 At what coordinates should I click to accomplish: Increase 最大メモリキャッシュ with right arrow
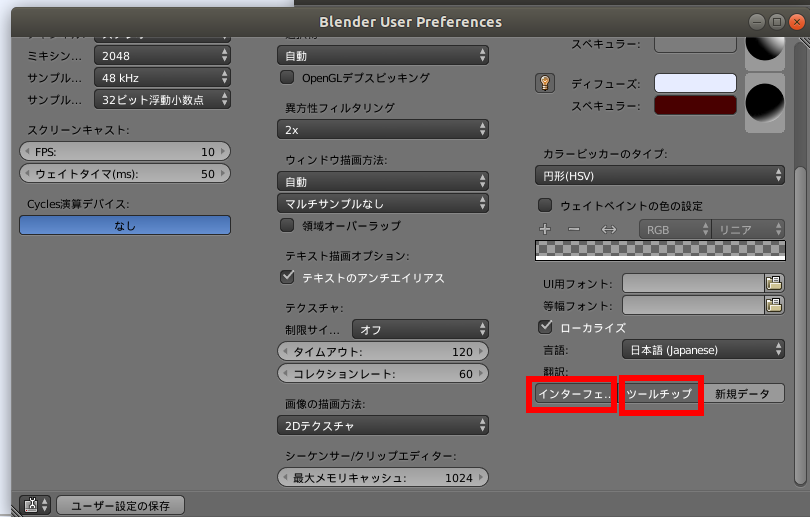click(481, 478)
